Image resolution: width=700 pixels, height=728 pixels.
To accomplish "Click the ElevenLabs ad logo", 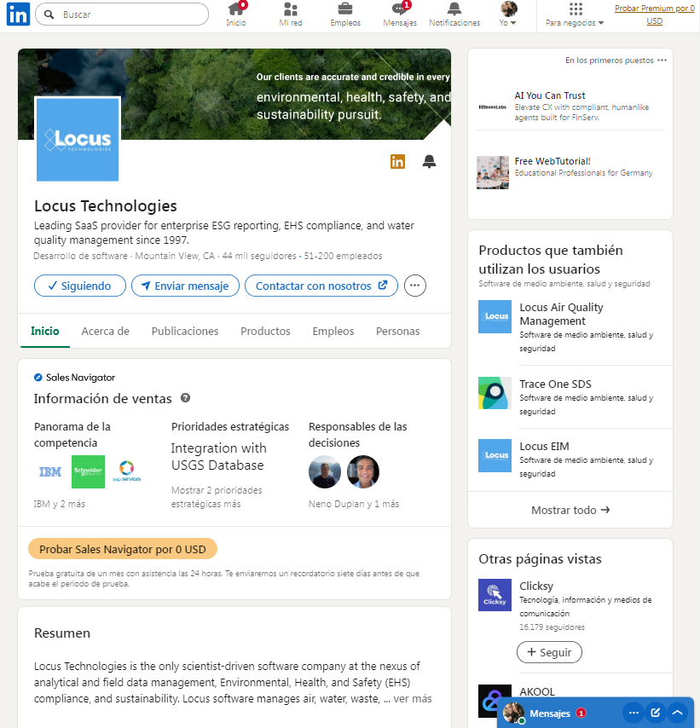I will (493, 107).
